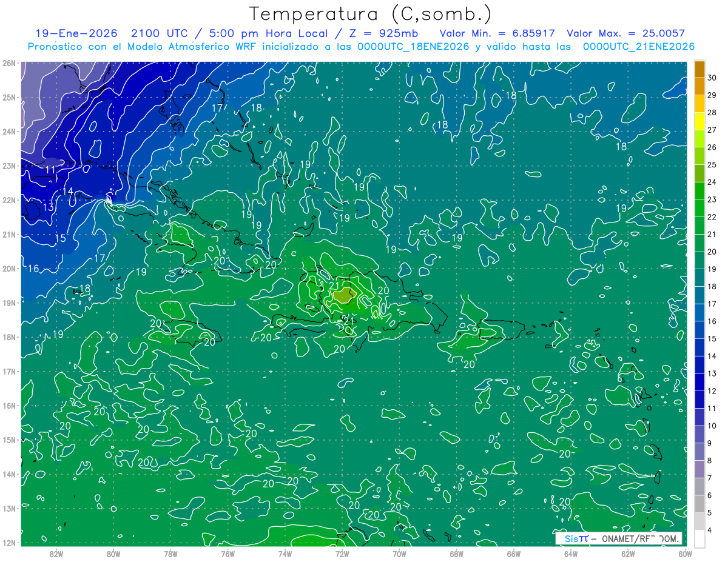Click the "19N" latitude axis label
Screen dimensions: 728x562
pyautogui.click(x=8, y=303)
